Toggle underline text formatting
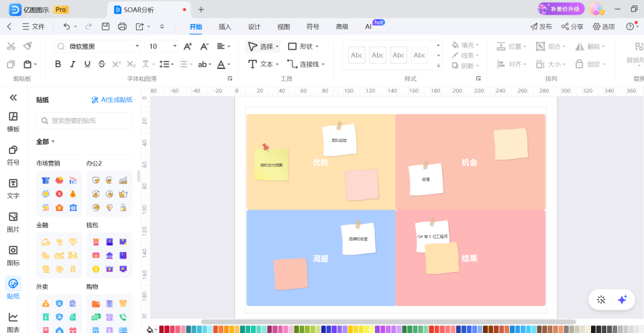 [87, 64]
